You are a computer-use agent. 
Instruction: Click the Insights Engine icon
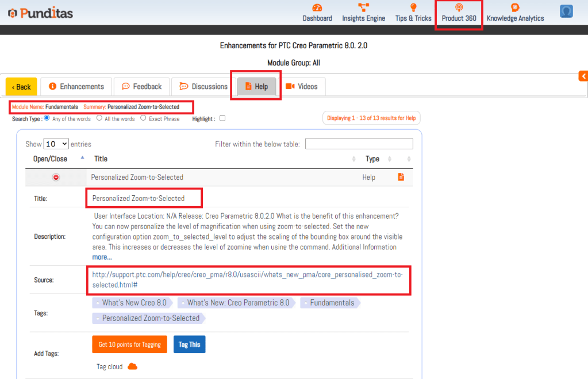point(363,8)
